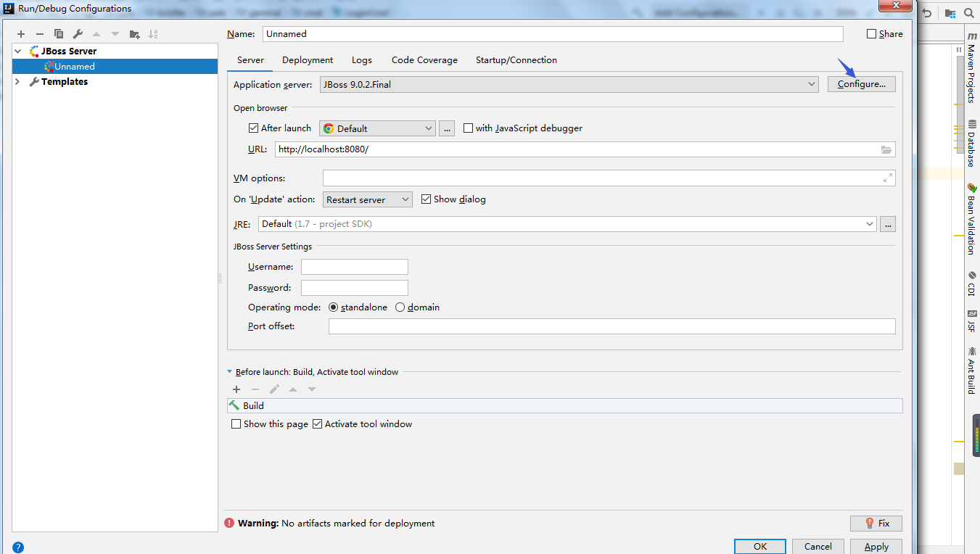The height and width of the screenshot is (554, 980).
Task: Remove the before launch task
Action: pyautogui.click(x=255, y=389)
